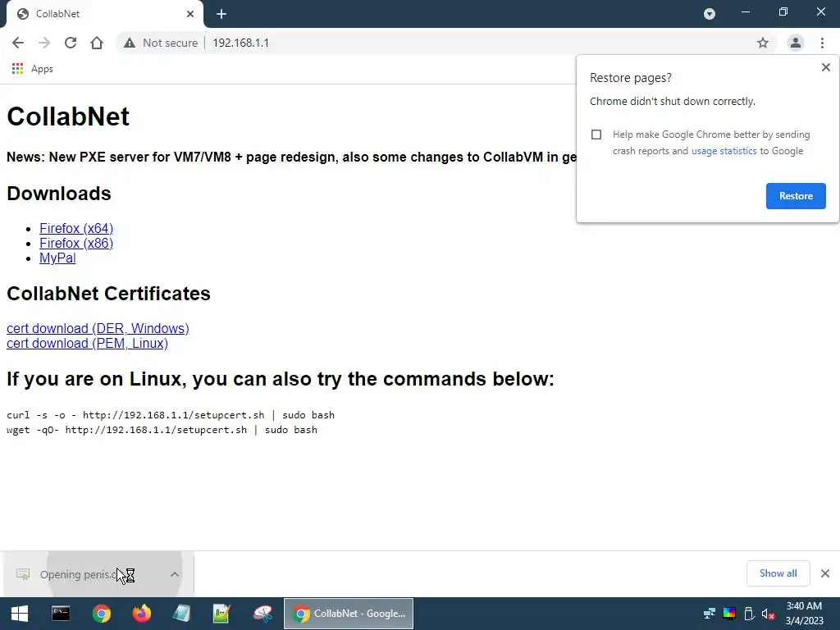Click the muted volume tray icon
Screen dimensions: 840x630
(x=768, y=614)
